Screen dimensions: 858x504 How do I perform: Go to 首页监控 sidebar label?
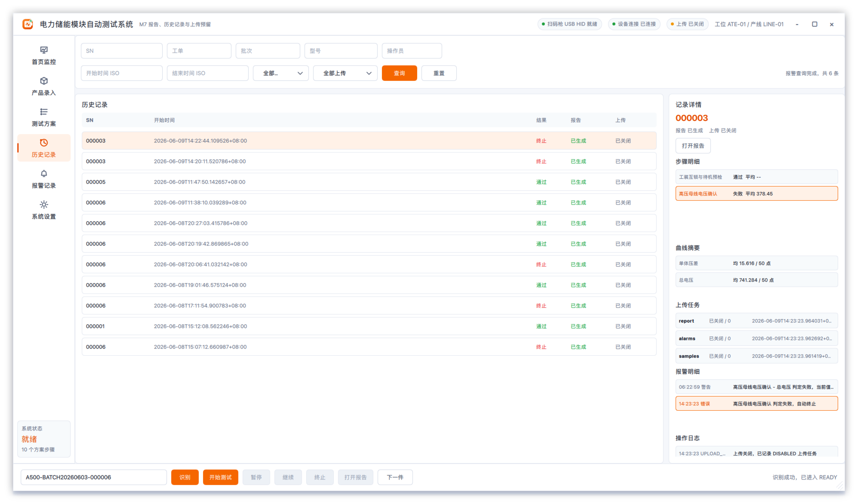pos(44,62)
